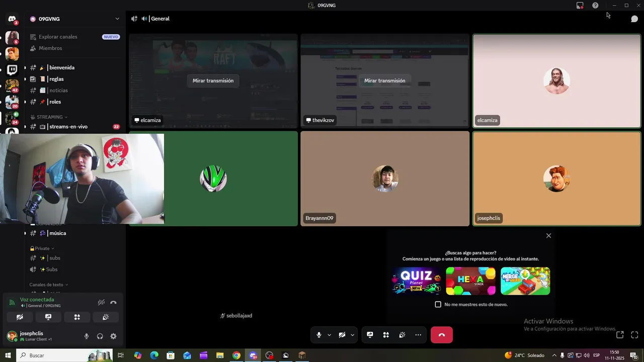Open the server icon with badge 20

12,102
